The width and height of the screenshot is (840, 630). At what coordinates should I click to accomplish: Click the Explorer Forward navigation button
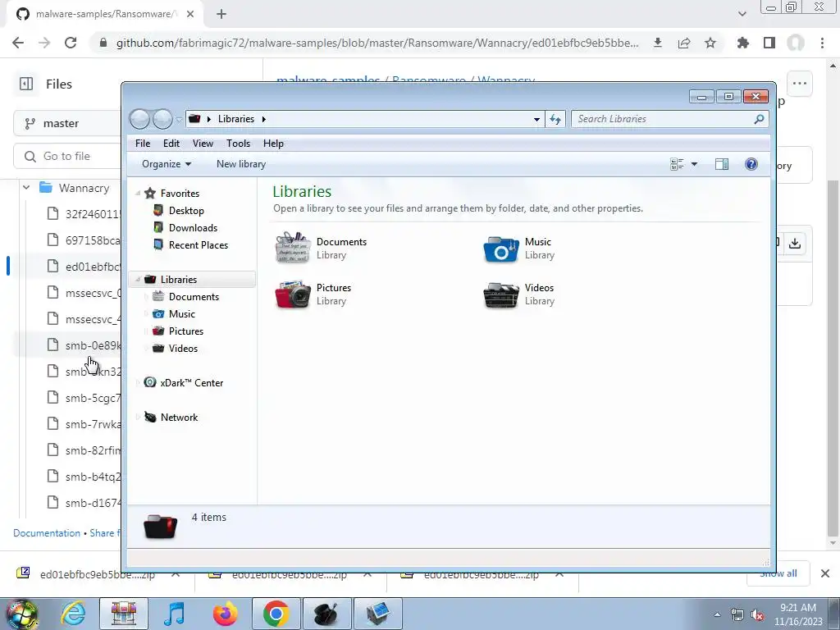pyautogui.click(x=162, y=119)
